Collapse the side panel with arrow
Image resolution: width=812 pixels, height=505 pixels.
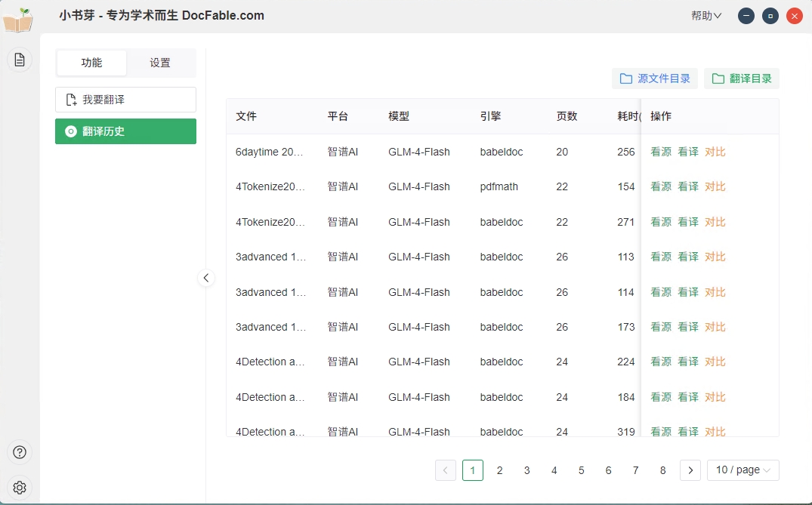[206, 278]
